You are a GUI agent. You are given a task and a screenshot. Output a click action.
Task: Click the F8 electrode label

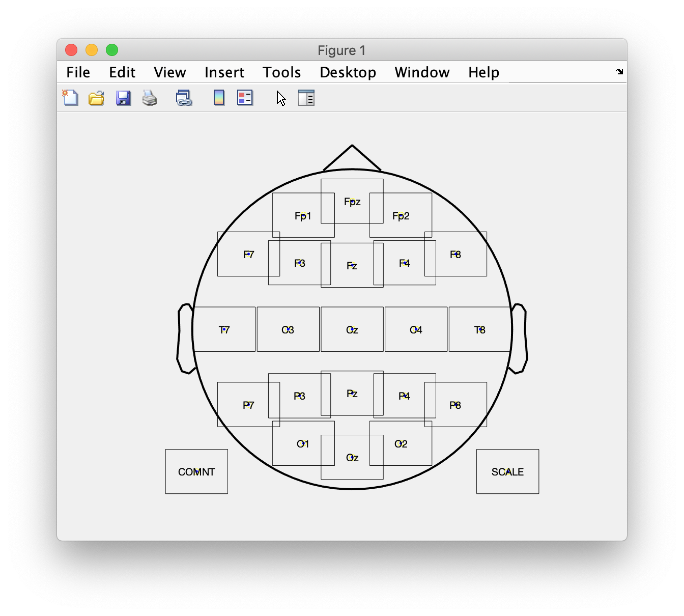click(455, 255)
